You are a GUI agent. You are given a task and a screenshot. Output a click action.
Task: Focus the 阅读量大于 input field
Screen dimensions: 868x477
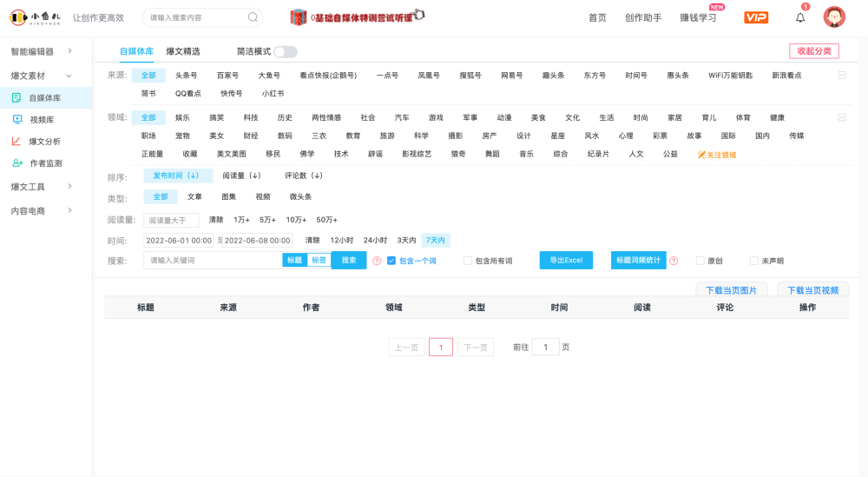pos(171,221)
